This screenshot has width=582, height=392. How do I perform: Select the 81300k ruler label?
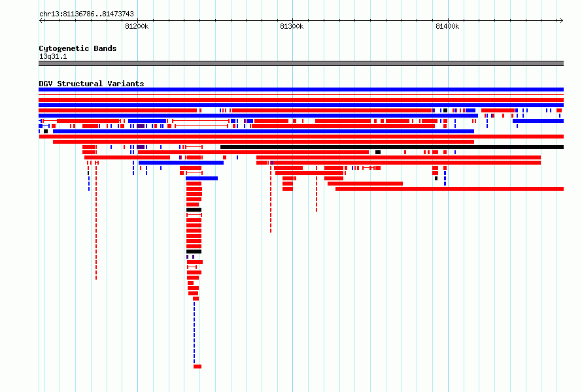[292, 26]
